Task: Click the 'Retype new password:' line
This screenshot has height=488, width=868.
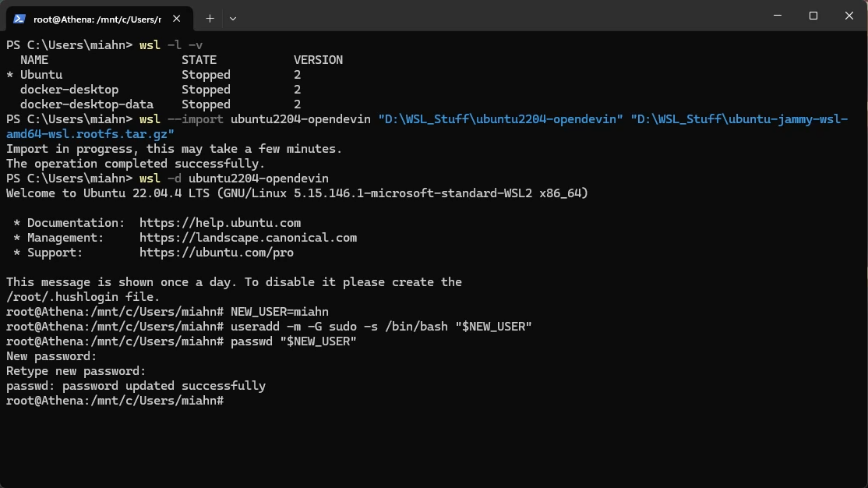Action: (x=76, y=371)
